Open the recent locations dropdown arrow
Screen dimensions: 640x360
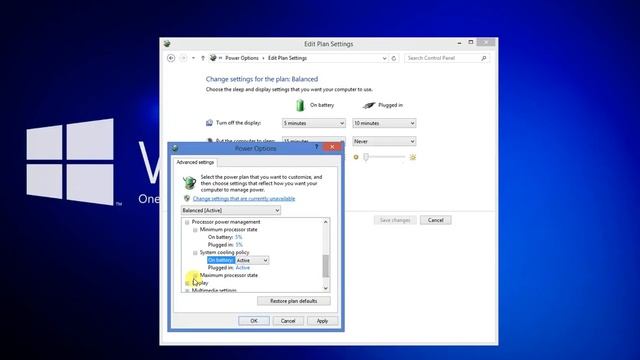point(193,58)
